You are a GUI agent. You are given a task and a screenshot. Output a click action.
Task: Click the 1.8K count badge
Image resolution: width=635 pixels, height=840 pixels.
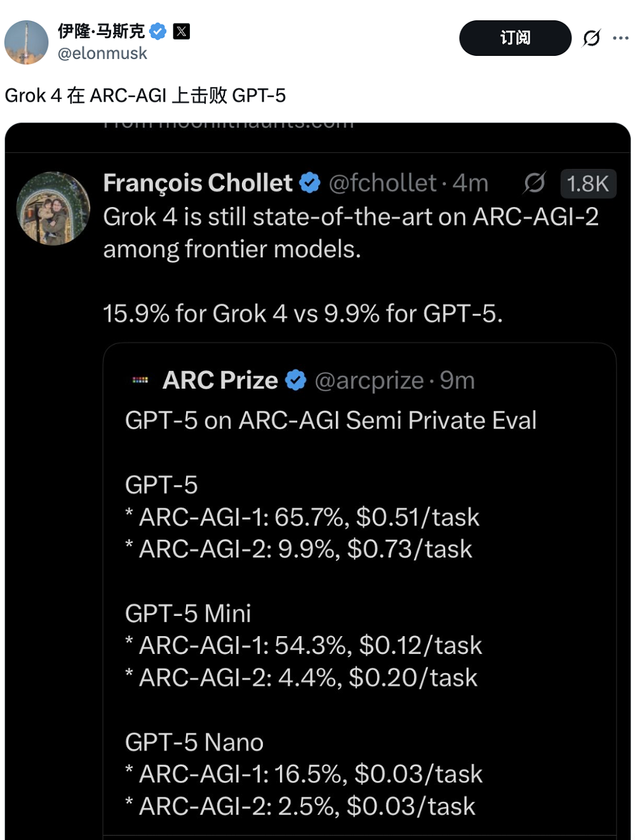pos(587,183)
